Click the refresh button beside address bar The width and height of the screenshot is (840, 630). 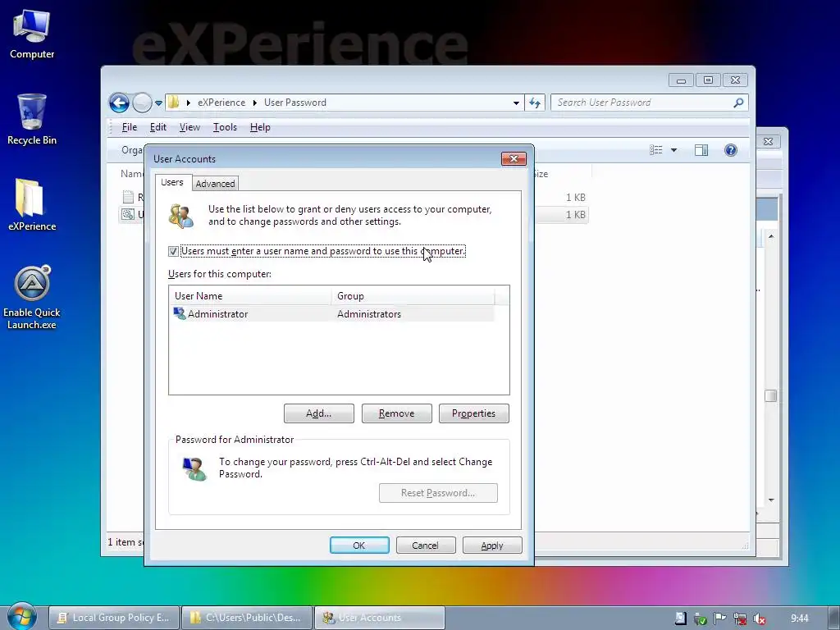tap(535, 103)
